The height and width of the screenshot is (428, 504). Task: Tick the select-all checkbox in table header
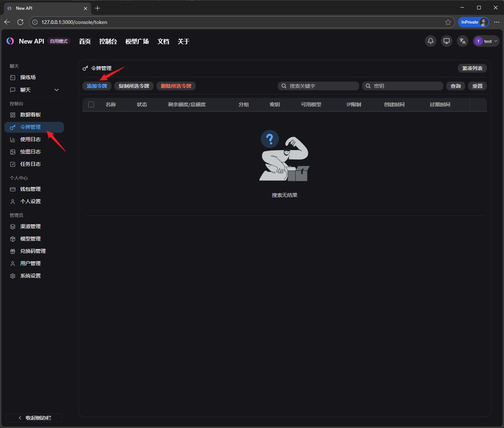point(91,104)
